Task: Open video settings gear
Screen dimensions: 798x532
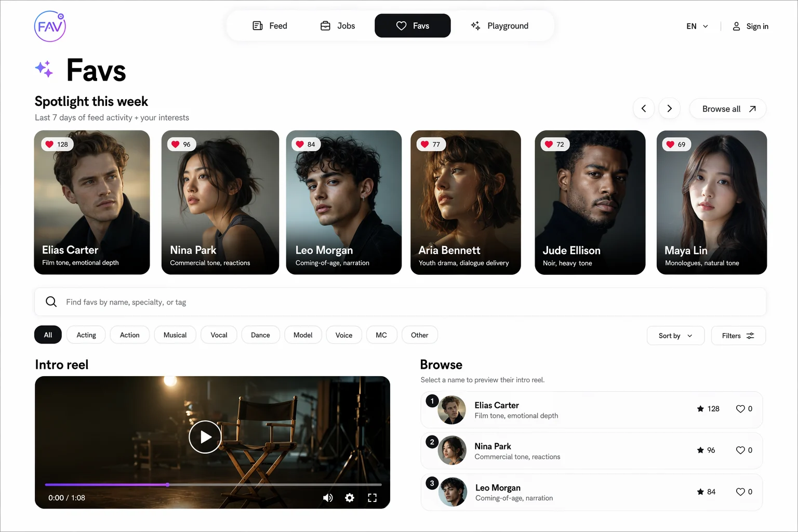Action: pyautogui.click(x=350, y=498)
